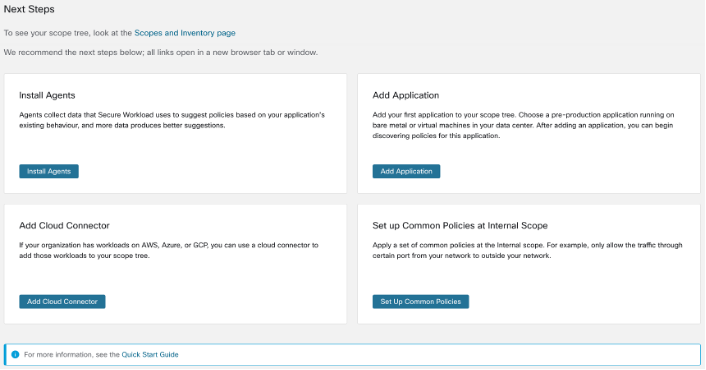Click the apply common policies description text
Image resolution: width=706 pixels, height=370 pixels.
527,250
